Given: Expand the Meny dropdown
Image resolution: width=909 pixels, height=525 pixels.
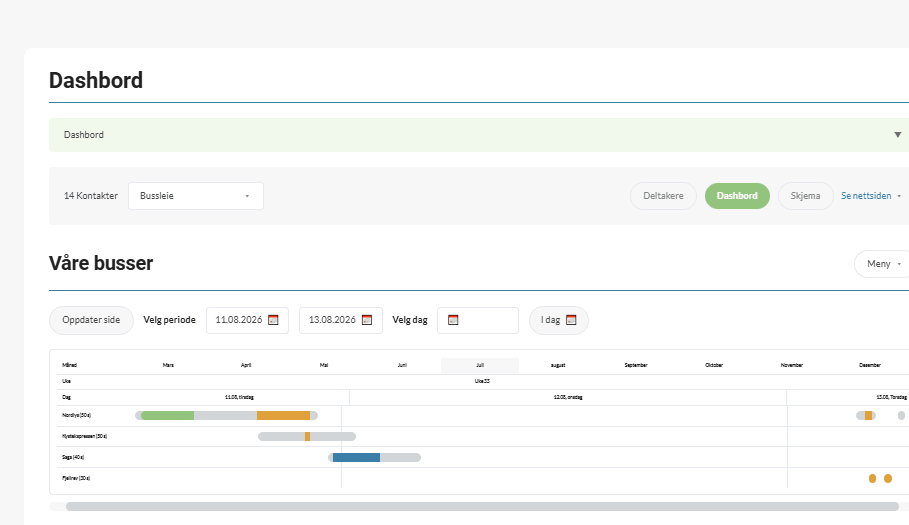Looking at the screenshot, I should 882,264.
